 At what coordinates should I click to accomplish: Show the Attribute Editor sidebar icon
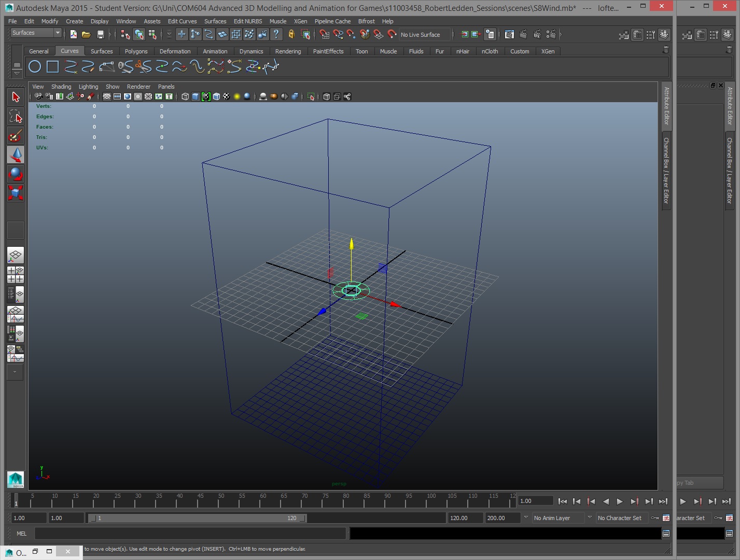pyautogui.click(x=637, y=35)
